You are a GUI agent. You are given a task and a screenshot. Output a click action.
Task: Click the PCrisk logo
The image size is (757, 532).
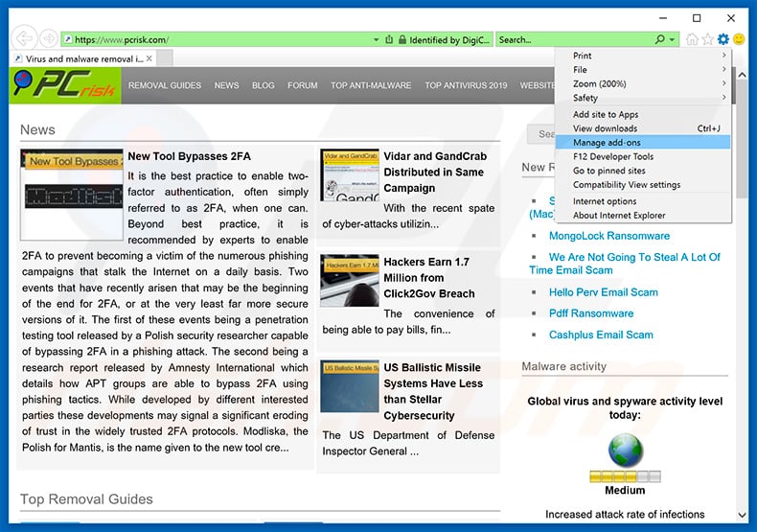point(65,85)
